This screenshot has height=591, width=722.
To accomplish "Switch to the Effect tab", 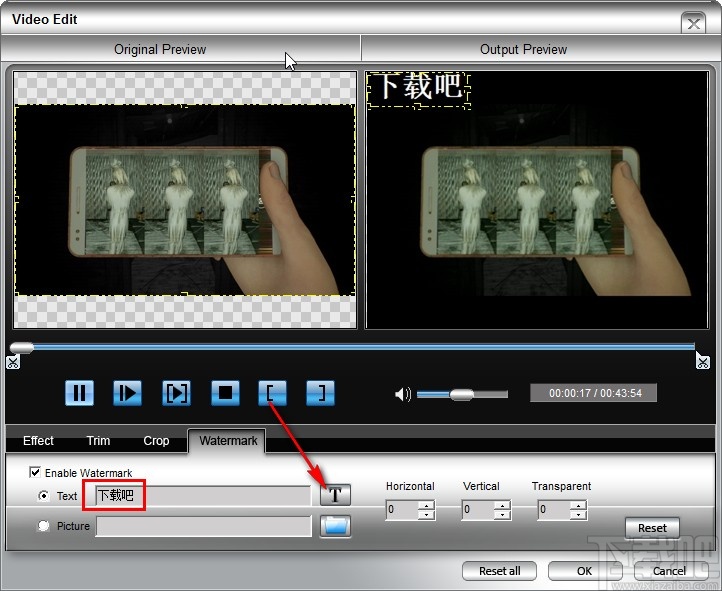I will (x=38, y=440).
